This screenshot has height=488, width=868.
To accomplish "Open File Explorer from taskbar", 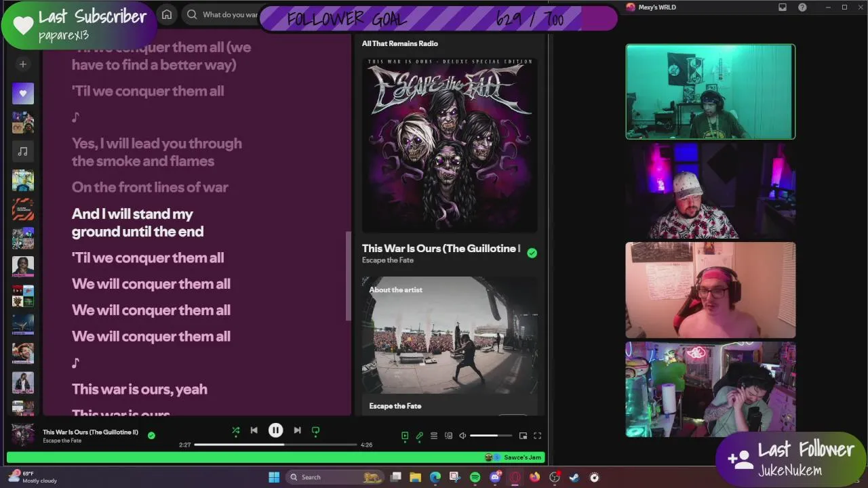I will [x=415, y=477].
